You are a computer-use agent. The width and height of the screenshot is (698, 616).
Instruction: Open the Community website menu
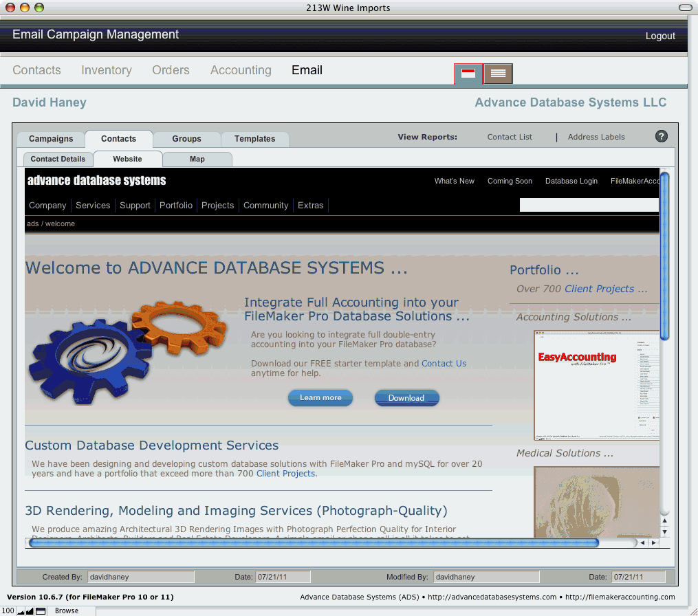265,205
